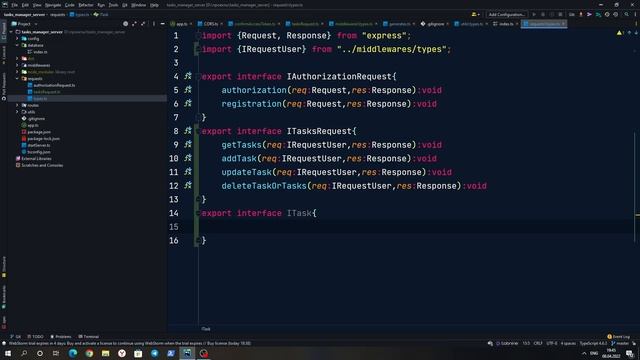Screen dimensions: 640x360
Task: Open the Edit menu
Action: [x=25, y=5]
